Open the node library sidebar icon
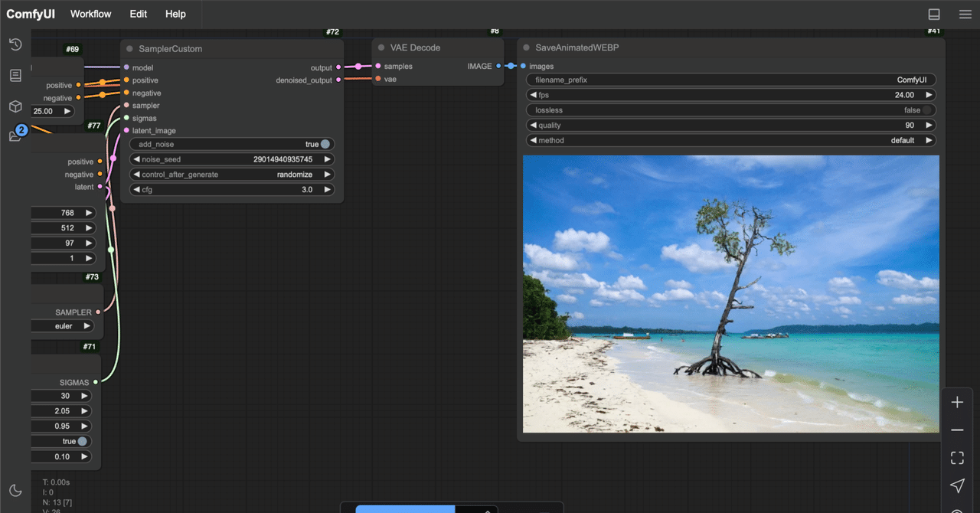Image resolution: width=980 pixels, height=513 pixels. pos(15,75)
